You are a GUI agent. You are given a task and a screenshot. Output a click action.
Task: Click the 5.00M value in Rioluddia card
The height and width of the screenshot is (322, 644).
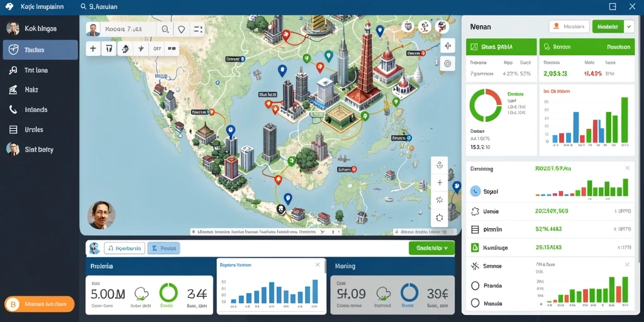[108, 293]
